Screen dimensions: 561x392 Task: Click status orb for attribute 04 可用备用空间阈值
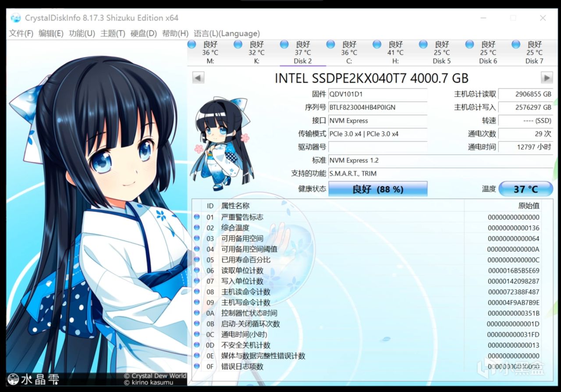click(x=197, y=249)
